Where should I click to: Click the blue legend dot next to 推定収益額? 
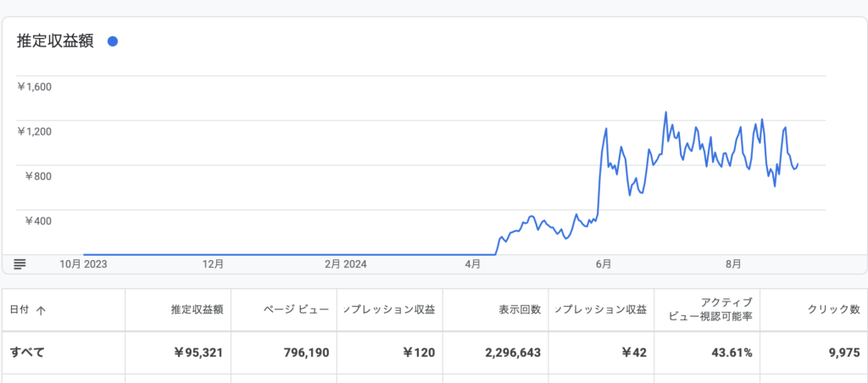pos(113,42)
